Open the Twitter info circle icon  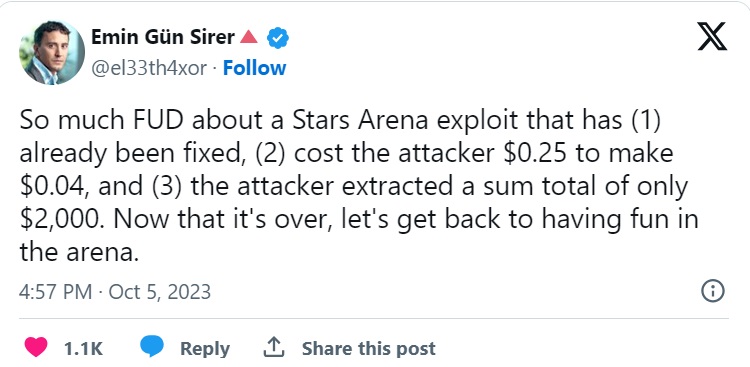click(713, 291)
